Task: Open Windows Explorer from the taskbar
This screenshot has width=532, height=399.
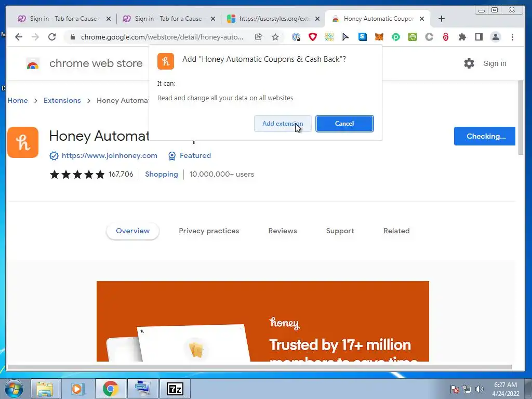Action: pos(45,389)
